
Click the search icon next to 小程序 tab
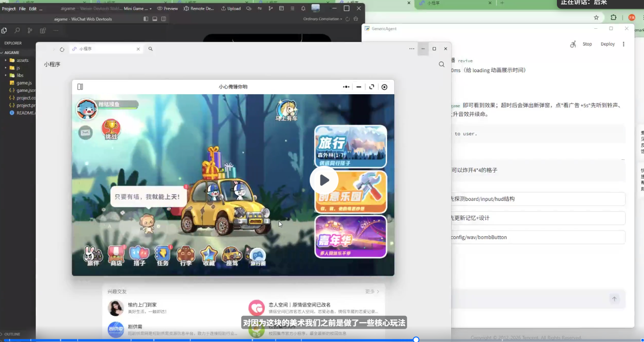[150, 49]
